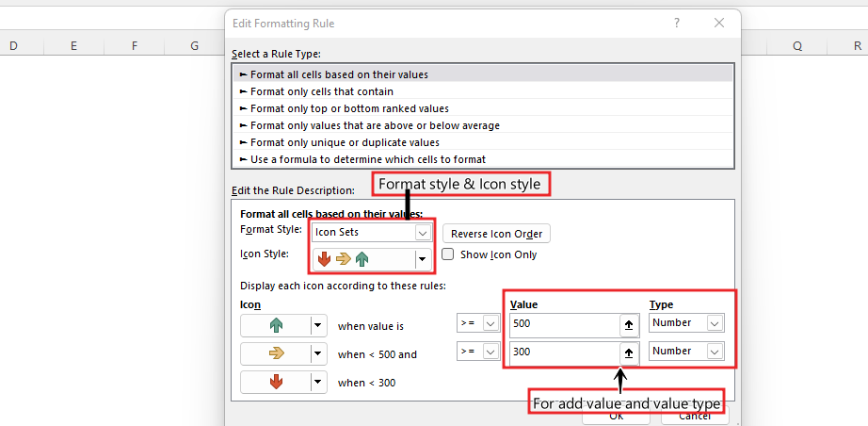This screenshot has height=426, width=868.
Task: Open the first >= operator dropdown
Action: click(x=490, y=323)
